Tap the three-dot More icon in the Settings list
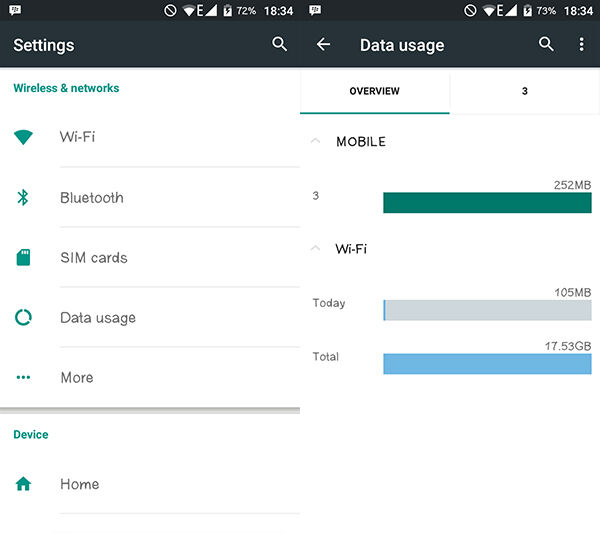 (23, 377)
